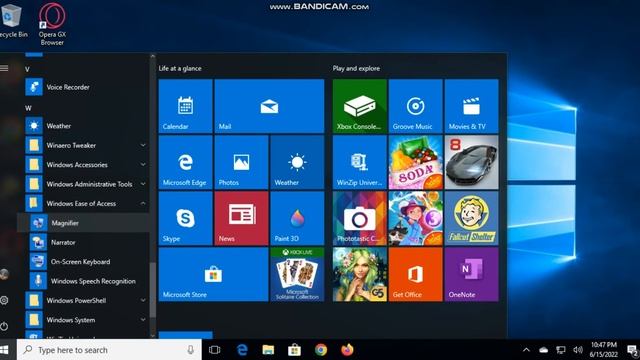Open File Explorer from taskbar

[x=268, y=350]
